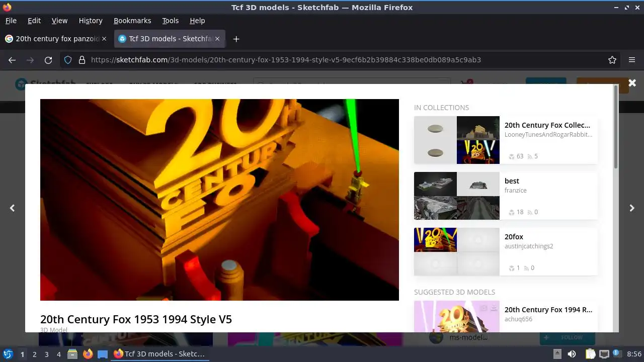Open the clipboard tray icon
Screen dimensions: 644x362
tap(590, 354)
